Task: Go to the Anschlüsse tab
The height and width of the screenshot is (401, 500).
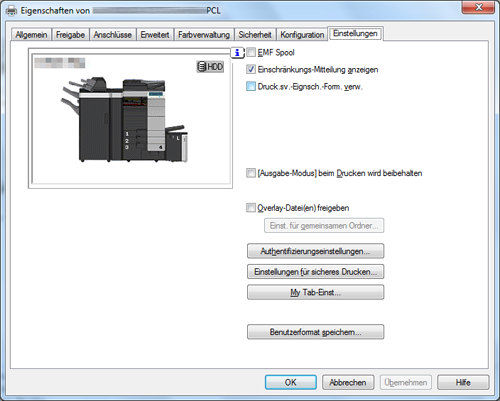Action: point(113,35)
